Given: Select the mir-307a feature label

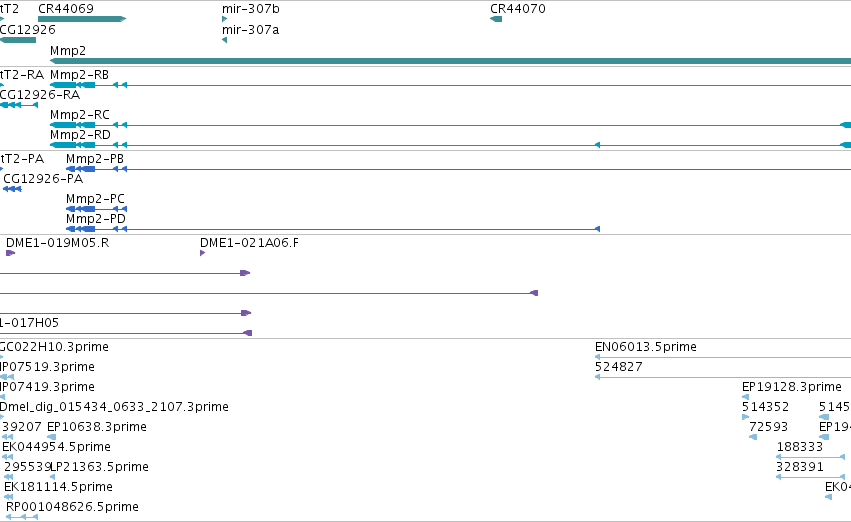Looking at the screenshot, I should tap(250, 30).
